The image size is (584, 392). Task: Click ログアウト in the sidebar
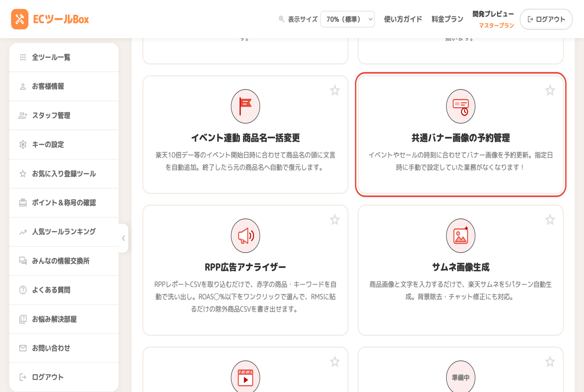pyautogui.click(x=64, y=377)
